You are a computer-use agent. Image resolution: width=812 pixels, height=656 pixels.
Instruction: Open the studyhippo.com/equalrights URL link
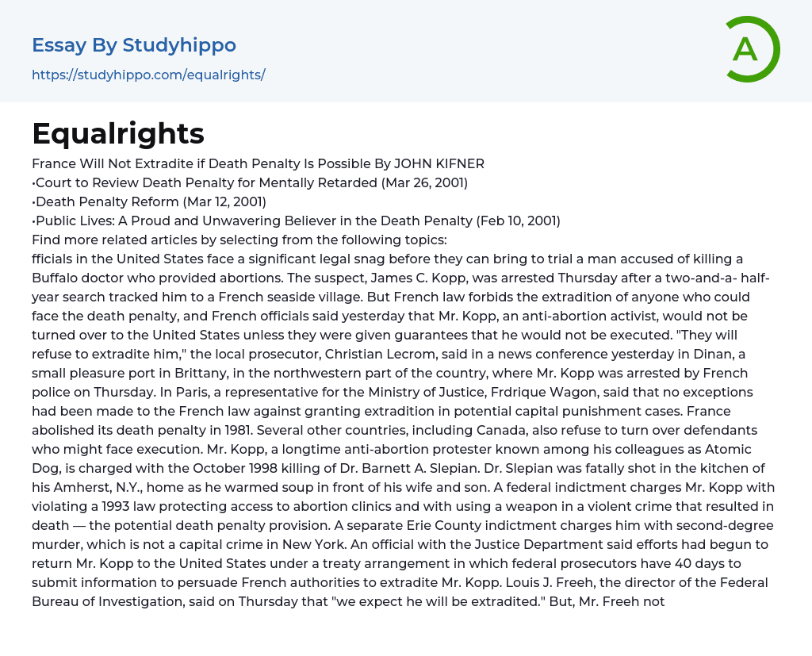tap(148, 75)
